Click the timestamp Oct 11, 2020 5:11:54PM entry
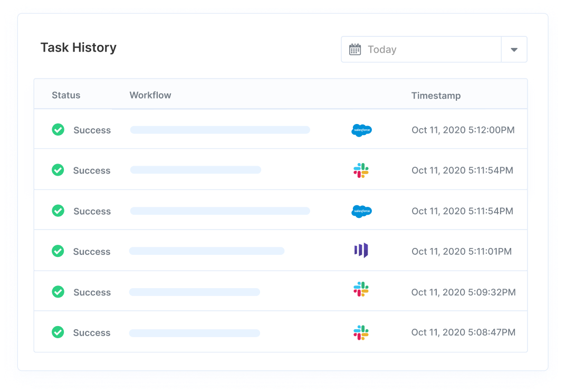The height and width of the screenshot is (392, 565). 463,170
